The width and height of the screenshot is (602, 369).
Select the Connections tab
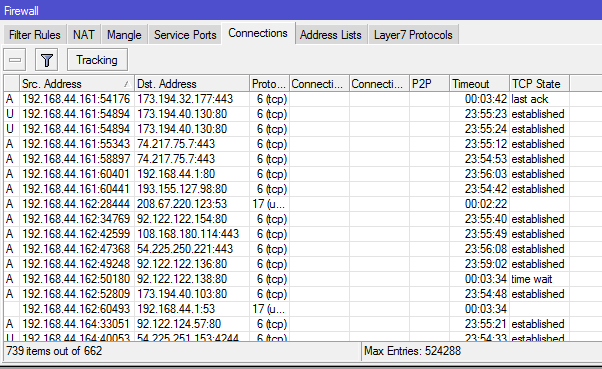pos(258,33)
